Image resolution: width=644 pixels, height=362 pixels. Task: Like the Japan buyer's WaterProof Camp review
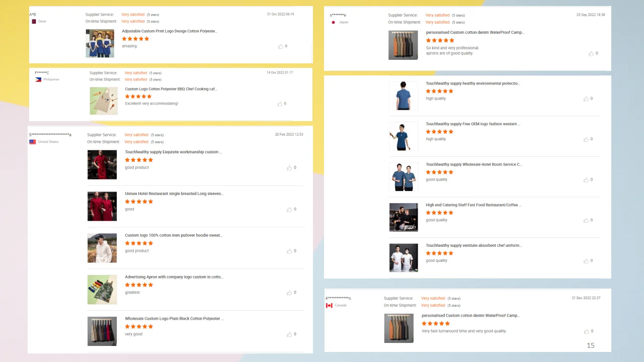[x=591, y=53]
